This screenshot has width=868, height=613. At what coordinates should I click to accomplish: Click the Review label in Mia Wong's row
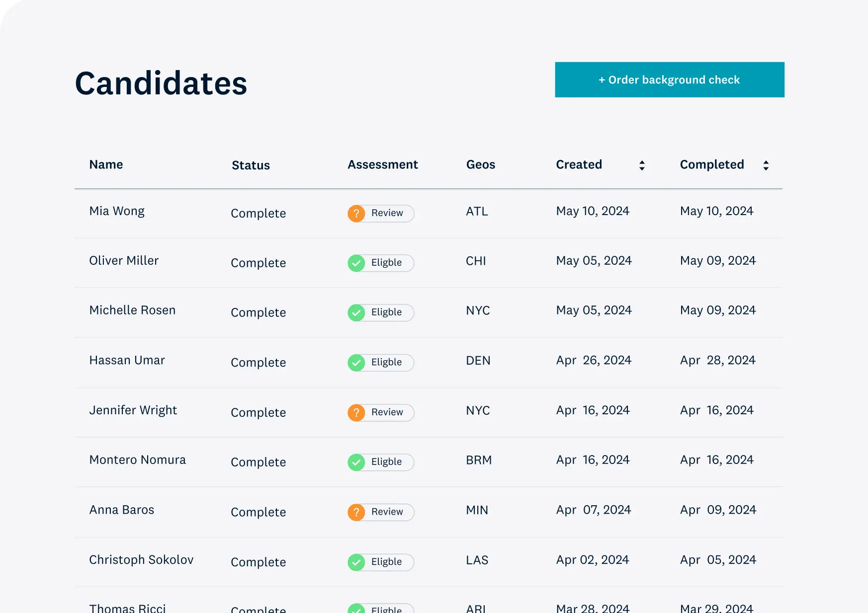pos(387,213)
